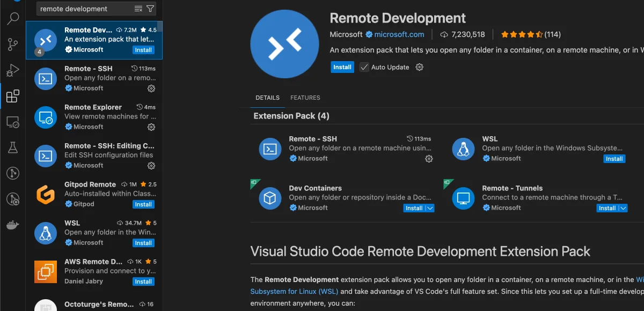
Task: Click the Dev Containers cube icon
Action: click(270, 198)
